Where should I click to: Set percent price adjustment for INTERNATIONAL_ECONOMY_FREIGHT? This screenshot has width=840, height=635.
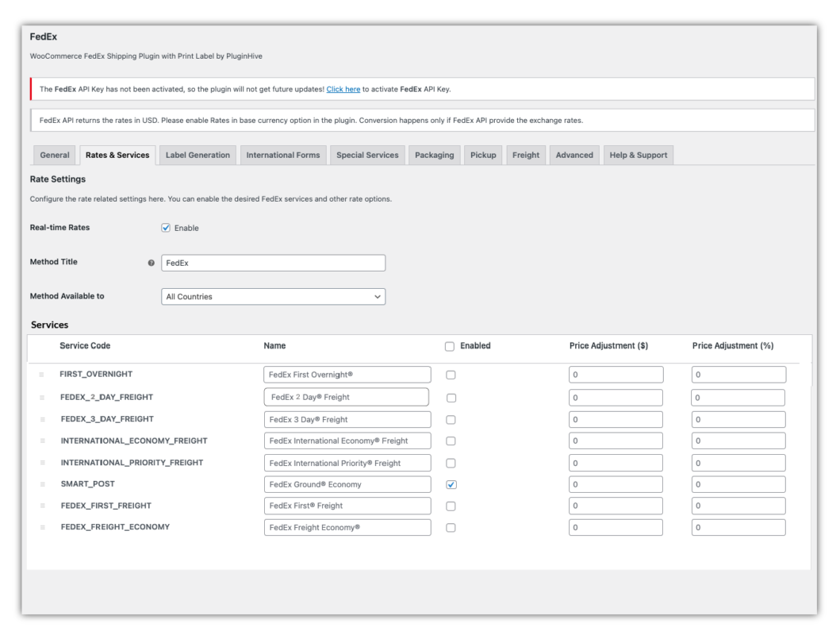pyautogui.click(x=738, y=441)
